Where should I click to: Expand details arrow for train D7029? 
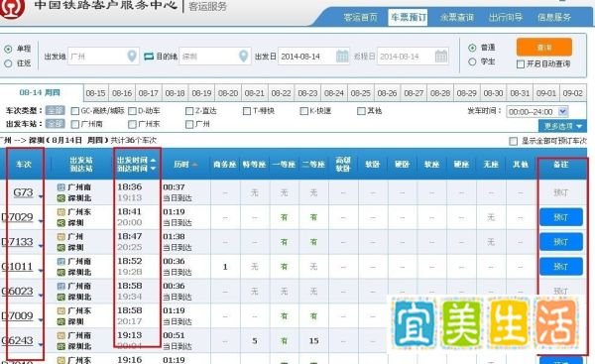tap(41, 221)
